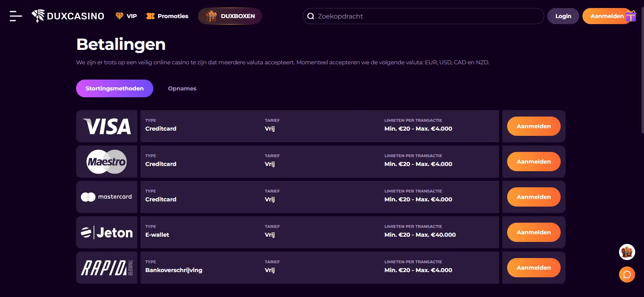Viewport: 644px width, 297px height.
Task: Click Aanmelden in the Maestro row
Action: point(534,162)
